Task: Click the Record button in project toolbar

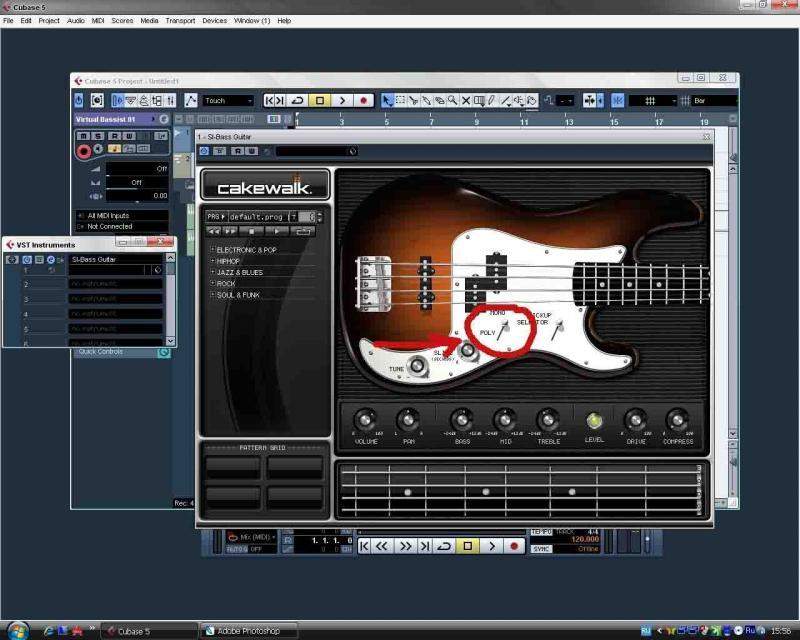Action: [362, 101]
